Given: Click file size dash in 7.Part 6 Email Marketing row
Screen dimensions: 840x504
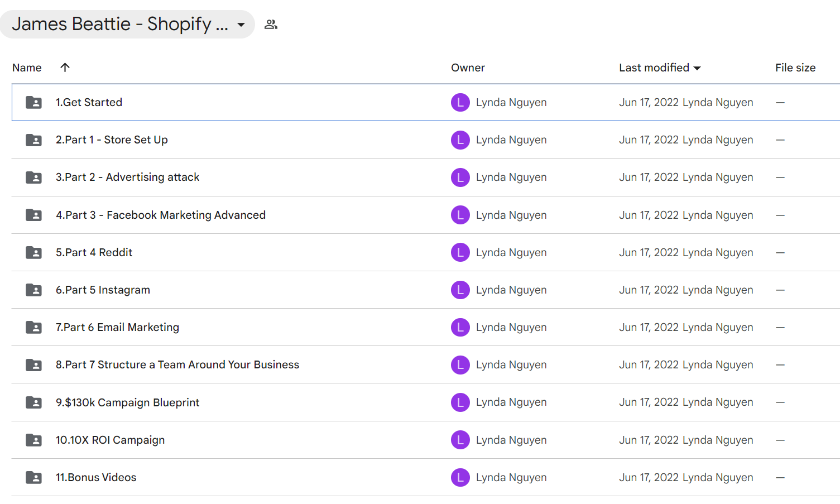Looking at the screenshot, I should tap(780, 327).
